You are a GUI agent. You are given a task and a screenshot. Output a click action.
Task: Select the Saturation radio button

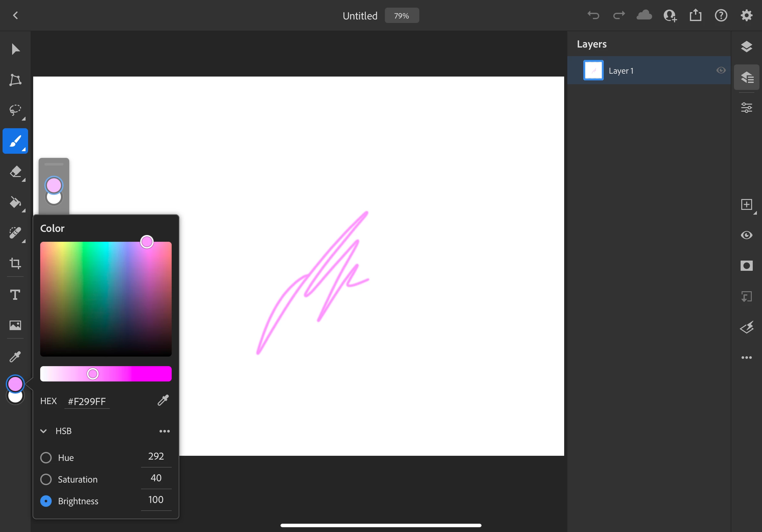[x=46, y=479]
